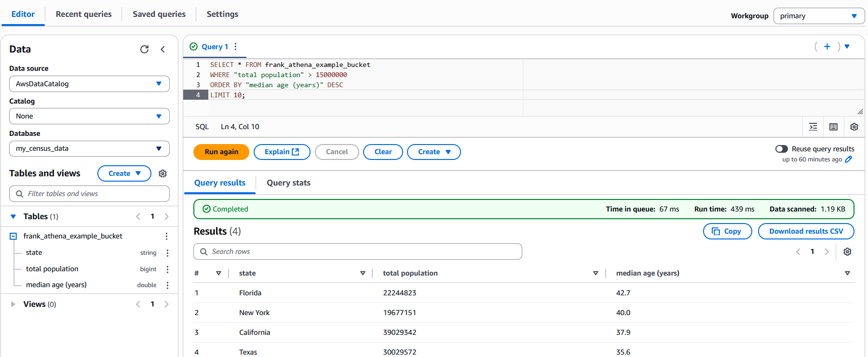Sort results by total population column
The image size is (868, 357).
pos(596,273)
